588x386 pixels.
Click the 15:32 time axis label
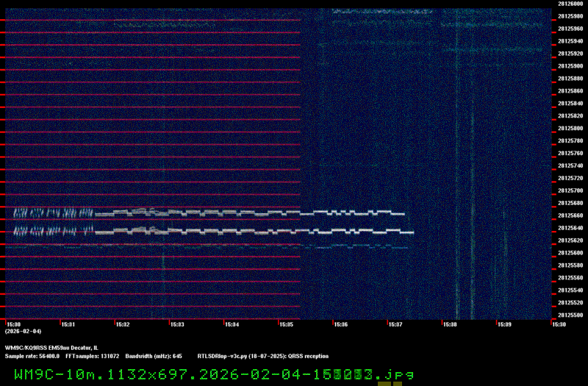point(123,324)
